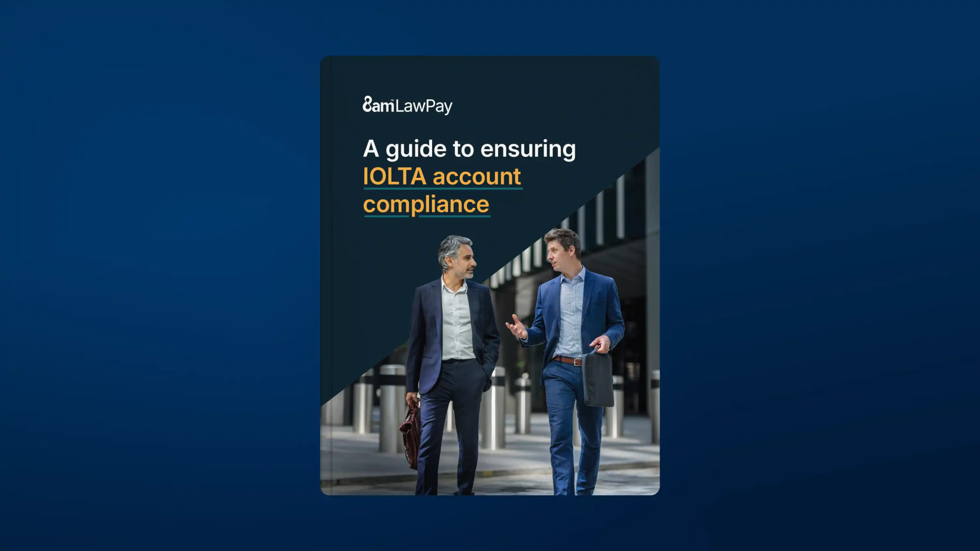Click the LawPay wordmark text
This screenshot has height=551, width=980.
coord(424,107)
